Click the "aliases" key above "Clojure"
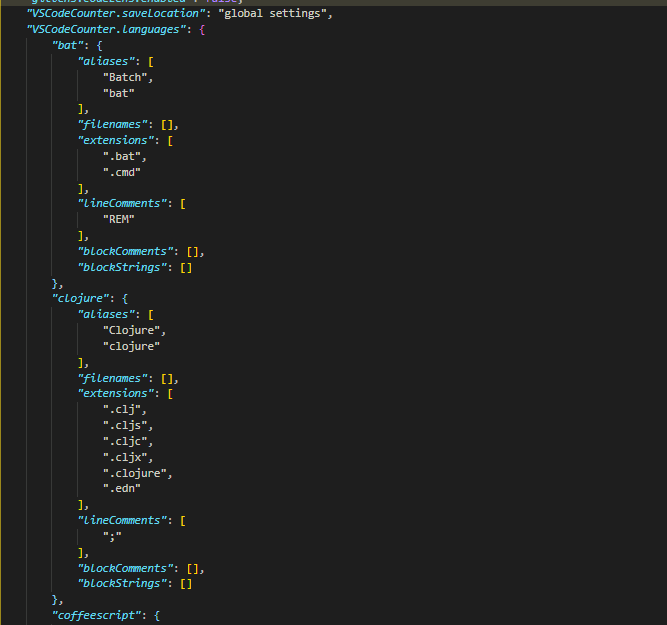 [106, 314]
